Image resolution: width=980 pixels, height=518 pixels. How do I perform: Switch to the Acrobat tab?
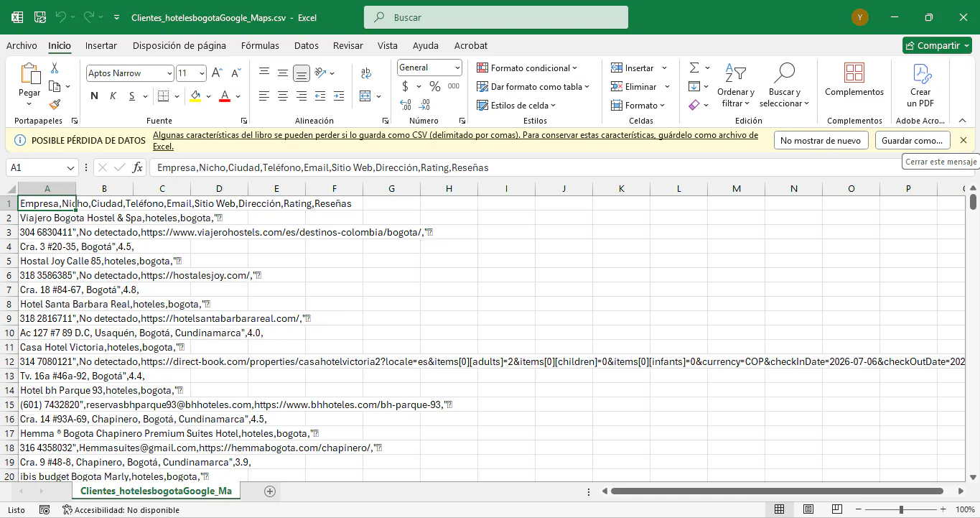click(x=471, y=45)
